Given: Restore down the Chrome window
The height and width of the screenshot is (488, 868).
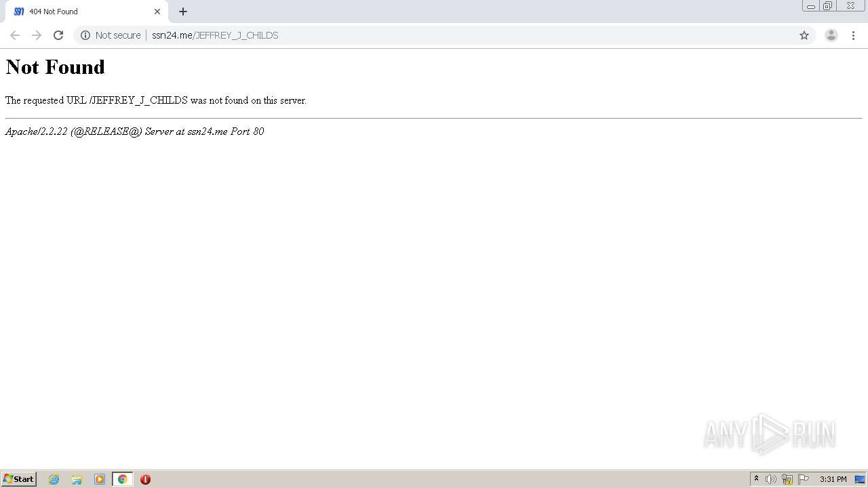Looking at the screenshot, I should click(x=828, y=6).
